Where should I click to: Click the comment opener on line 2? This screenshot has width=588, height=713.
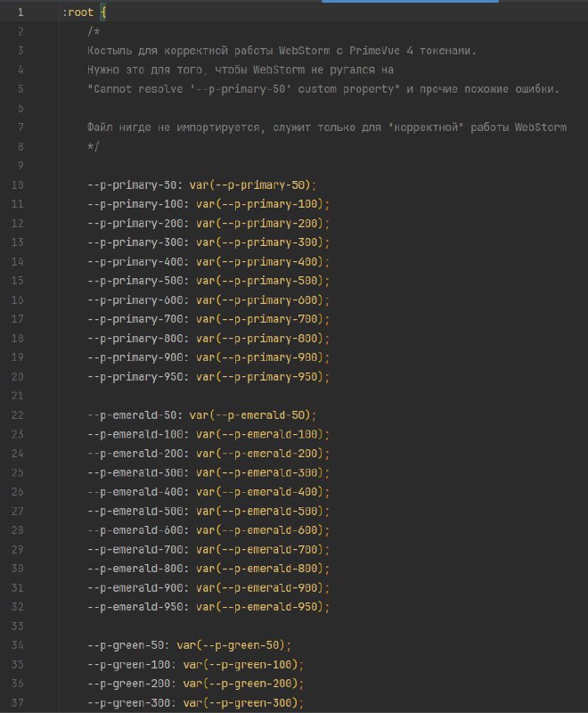point(94,31)
